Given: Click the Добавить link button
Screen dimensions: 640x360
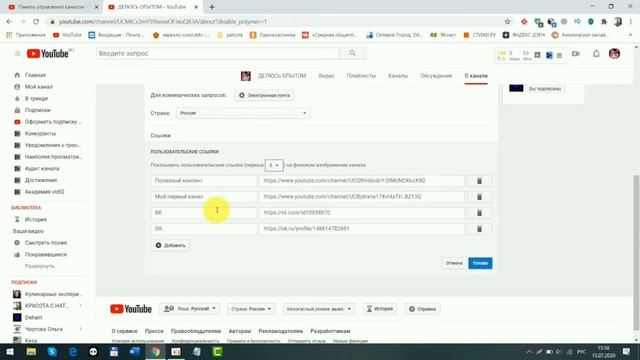Looking at the screenshot, I should tap(170, 245).
